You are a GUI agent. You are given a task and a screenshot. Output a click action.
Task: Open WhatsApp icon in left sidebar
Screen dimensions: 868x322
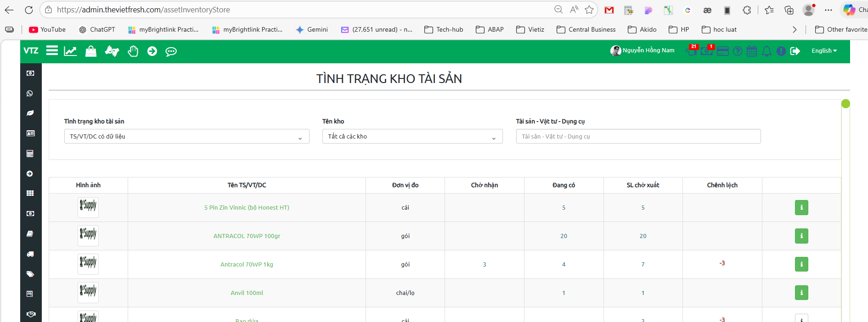[x=30, y=93]
